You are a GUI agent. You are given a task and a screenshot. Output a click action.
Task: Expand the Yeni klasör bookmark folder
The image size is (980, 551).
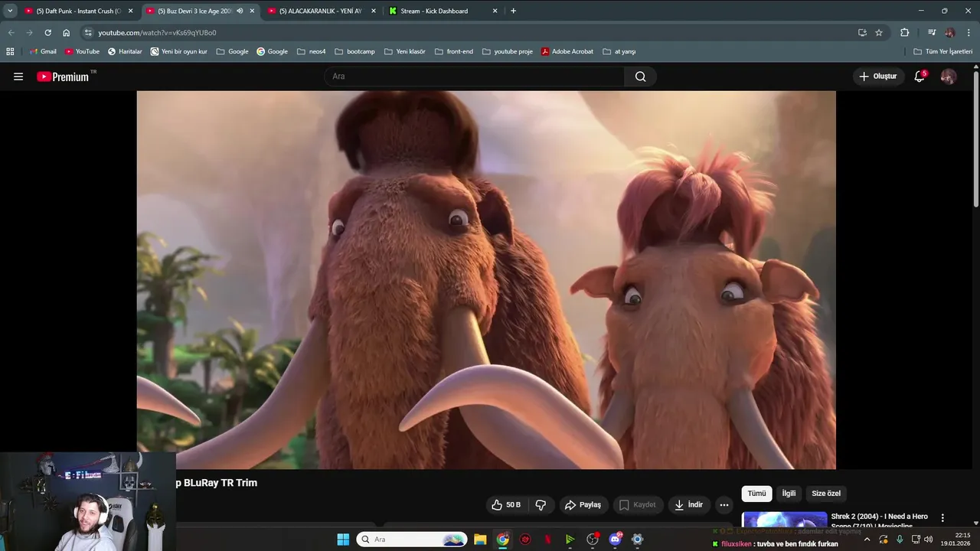[405, 51]
